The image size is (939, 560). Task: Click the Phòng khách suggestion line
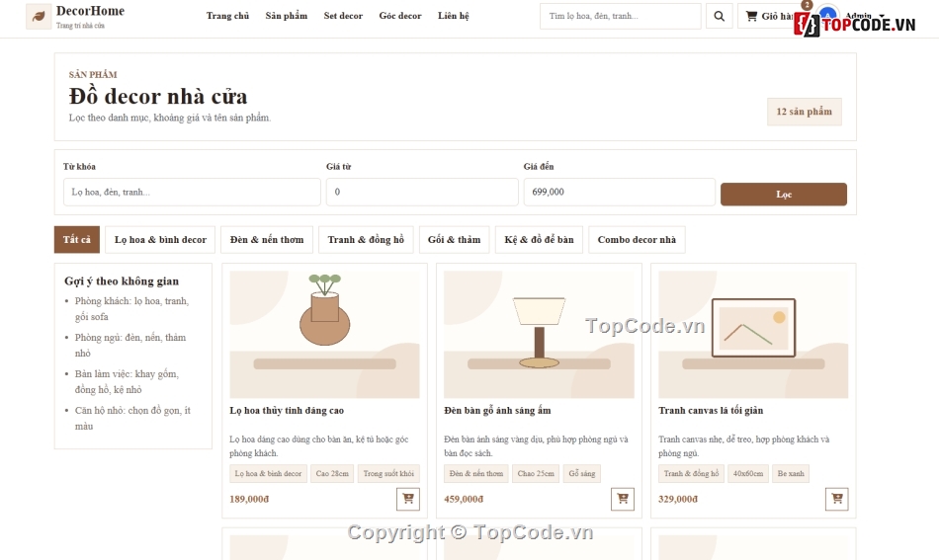point(131,309)
